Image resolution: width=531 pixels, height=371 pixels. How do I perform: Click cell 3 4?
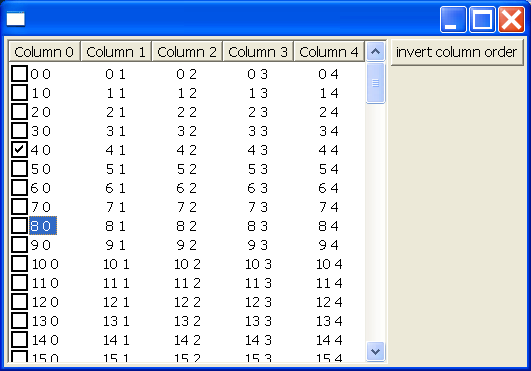click(329, 131)
